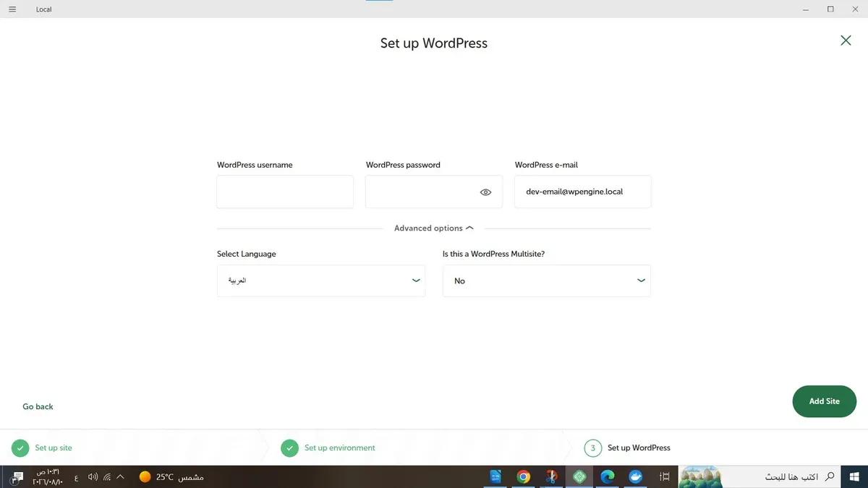Open the volume tray icon

coord(93,477)
